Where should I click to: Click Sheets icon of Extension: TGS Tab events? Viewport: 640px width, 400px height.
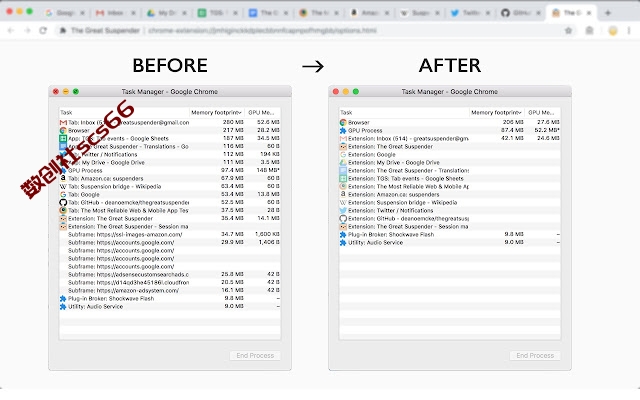point(343,178)
